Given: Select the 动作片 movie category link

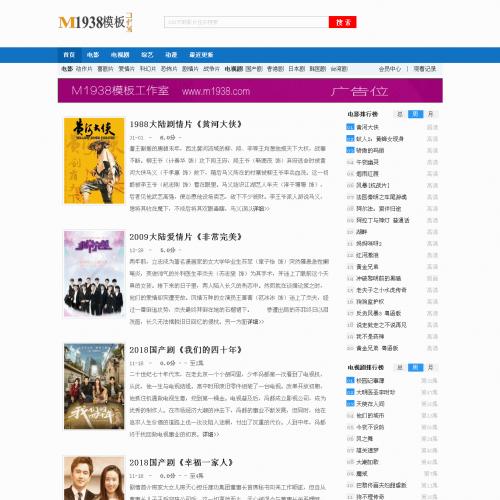Looking at the screenshot, I should [x=84, y=69].
